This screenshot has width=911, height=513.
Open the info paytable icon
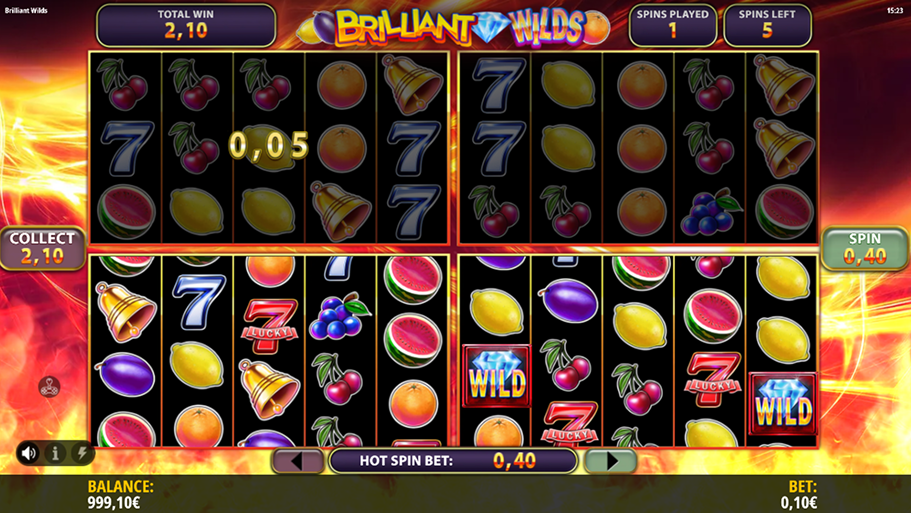click(x=56, y=453)
